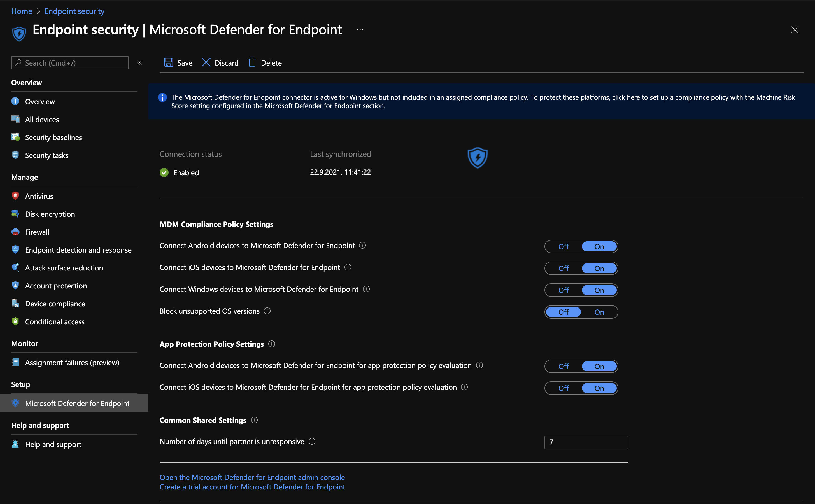815x504 pixels.
Task: Click info icon beside Common Shared Settings
Action: pyautogui.click(x=254, y=420)
